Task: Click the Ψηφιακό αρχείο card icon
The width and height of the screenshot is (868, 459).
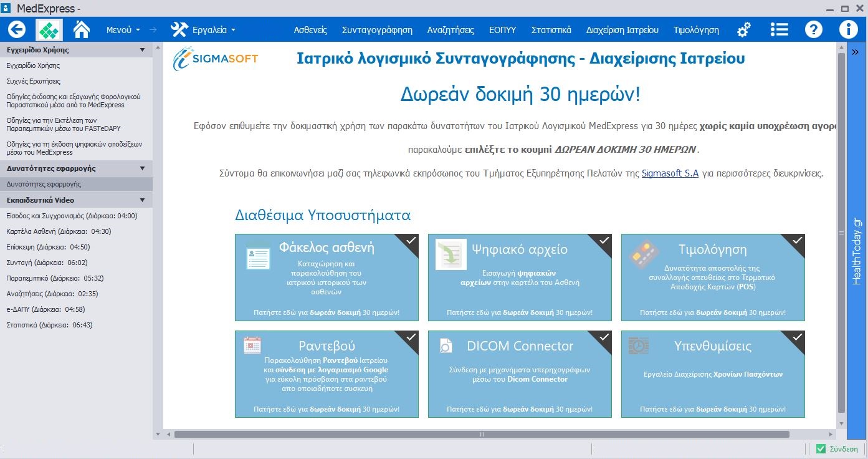Action: click(451, 254)
